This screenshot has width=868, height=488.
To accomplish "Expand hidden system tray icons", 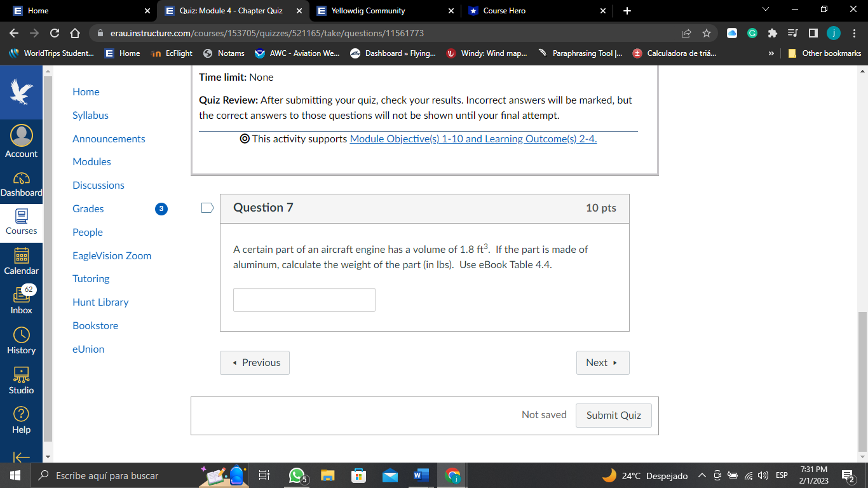I will point(702,475).
